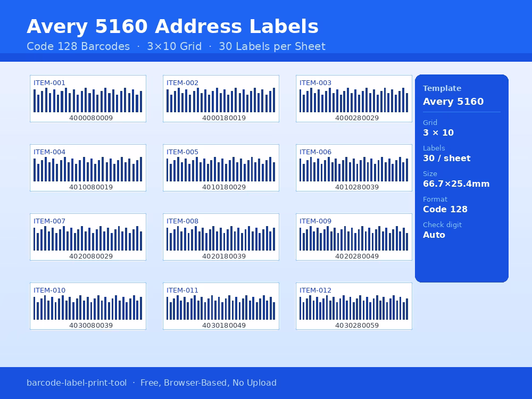Click the 66.7×25.4mm size value
The height and width of the screenshot is (399, 532).
456,184
